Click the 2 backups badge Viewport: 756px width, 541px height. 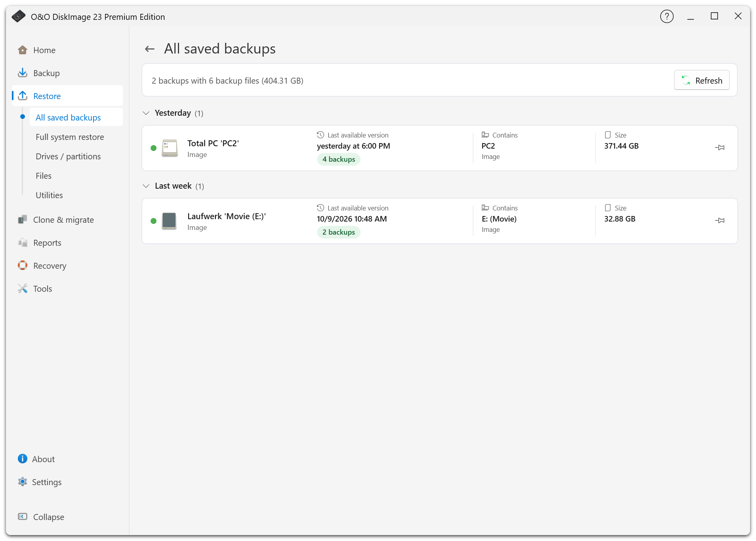pyautogui.click(x=339, y=232)
